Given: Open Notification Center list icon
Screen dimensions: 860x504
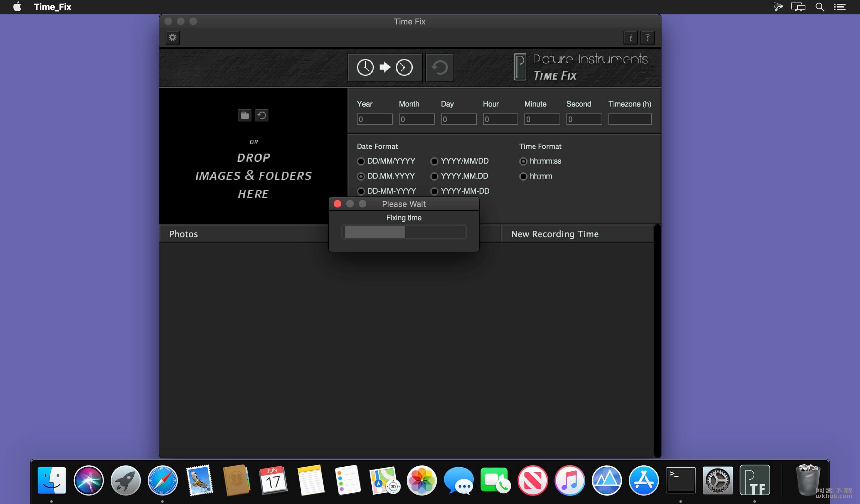Looking at the screenshot, I should pyautogui.click(x=840, y=7).
